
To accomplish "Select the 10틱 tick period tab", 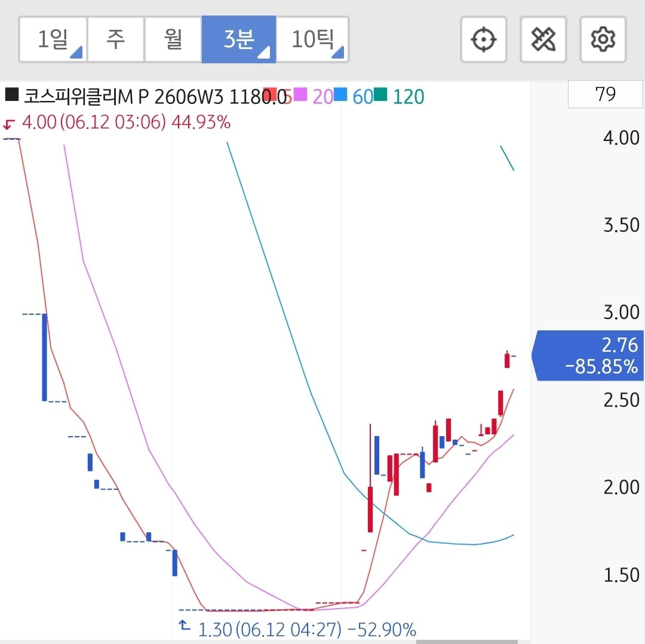I will tap(312, 39).
